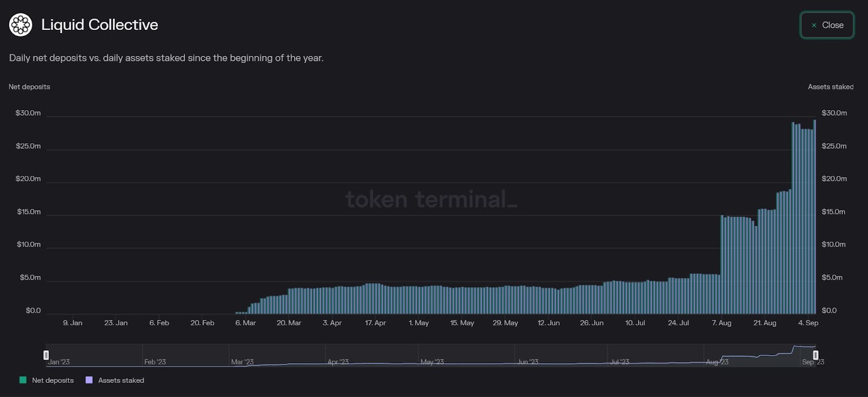Click the 12. Jun date label
This screenshot has width=868, height=397.
click(x=548, y=323)
